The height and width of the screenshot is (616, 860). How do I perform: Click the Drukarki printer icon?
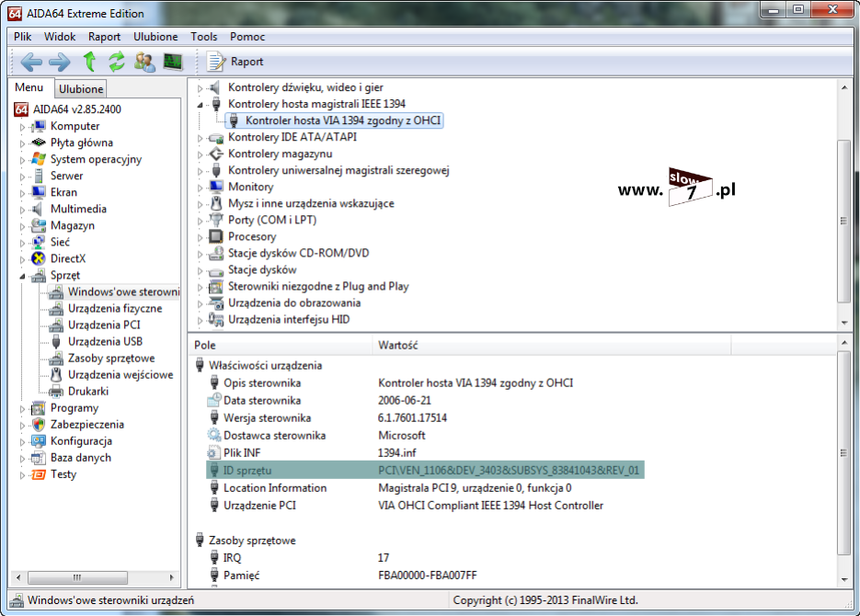[56, 392]
